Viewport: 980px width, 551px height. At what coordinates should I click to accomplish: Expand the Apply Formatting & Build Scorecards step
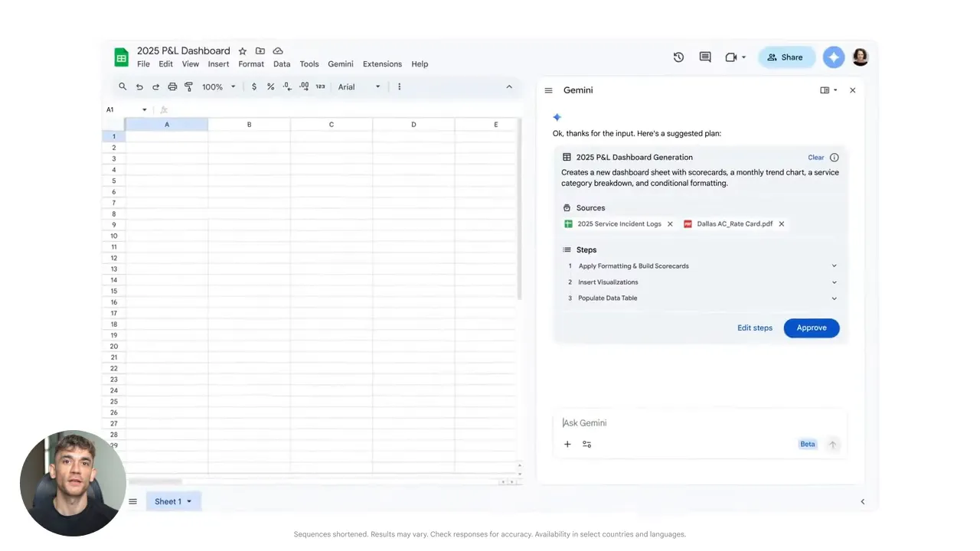click(x=834, y=266)
